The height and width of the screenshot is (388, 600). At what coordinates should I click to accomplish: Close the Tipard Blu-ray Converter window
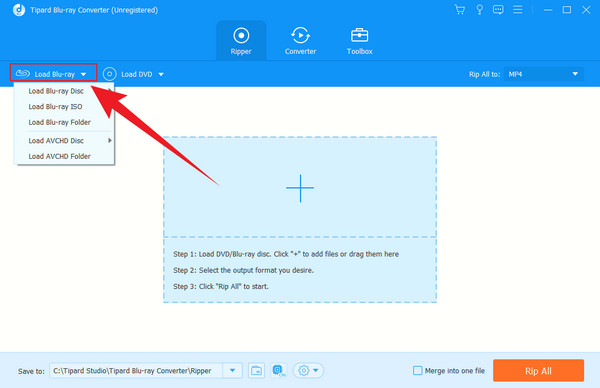pyautogui.click(x=586, y=10)
